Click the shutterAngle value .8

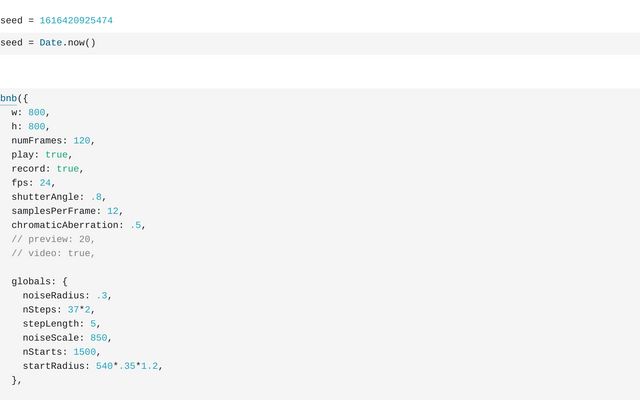pos(96,197)
